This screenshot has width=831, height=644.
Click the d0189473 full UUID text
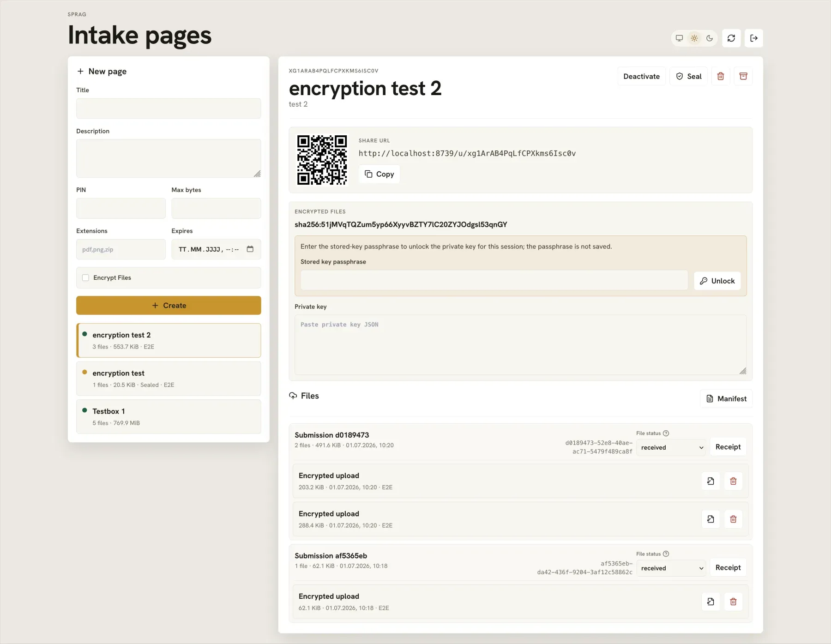coord(599,447)
